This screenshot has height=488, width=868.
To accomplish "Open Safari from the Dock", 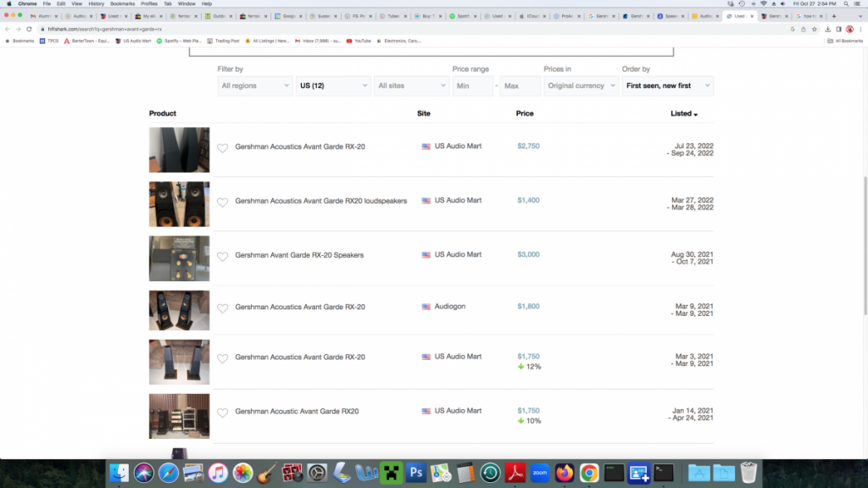I will coord(169,473).
